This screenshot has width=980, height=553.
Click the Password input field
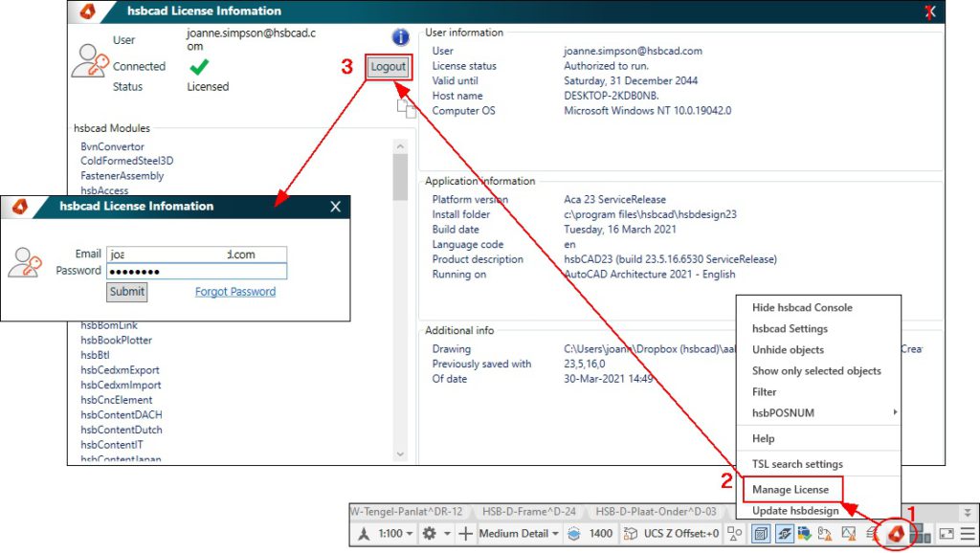(x=197, y=271)
